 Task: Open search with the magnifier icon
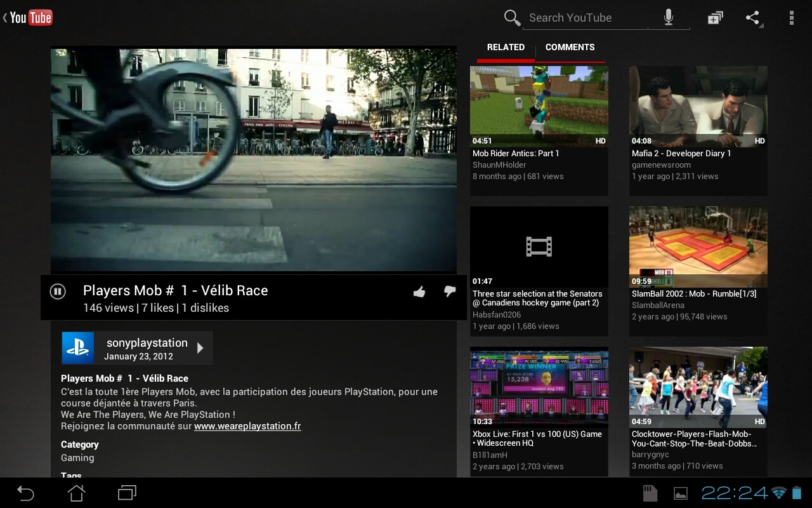pos(512,18)
